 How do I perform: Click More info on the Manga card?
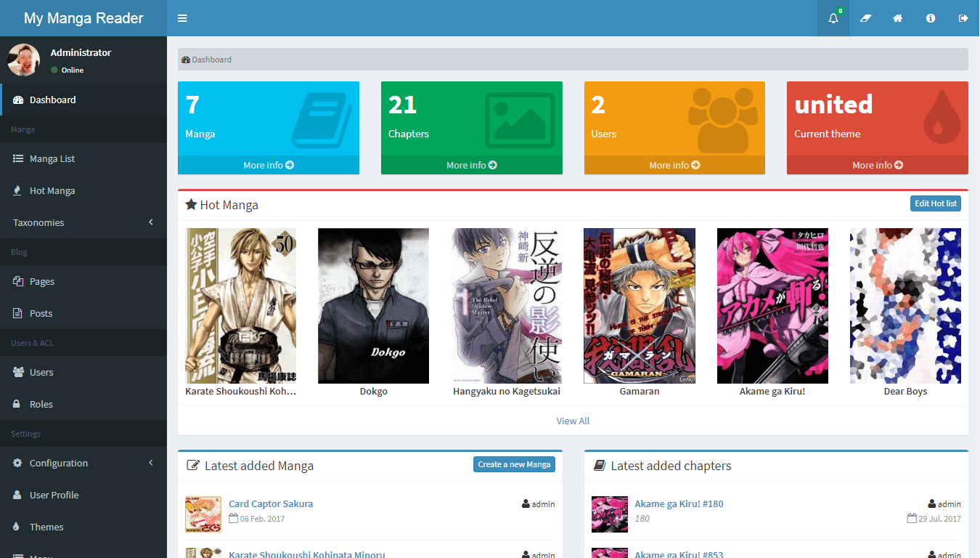pyautogui.click(x=269, y=165)
